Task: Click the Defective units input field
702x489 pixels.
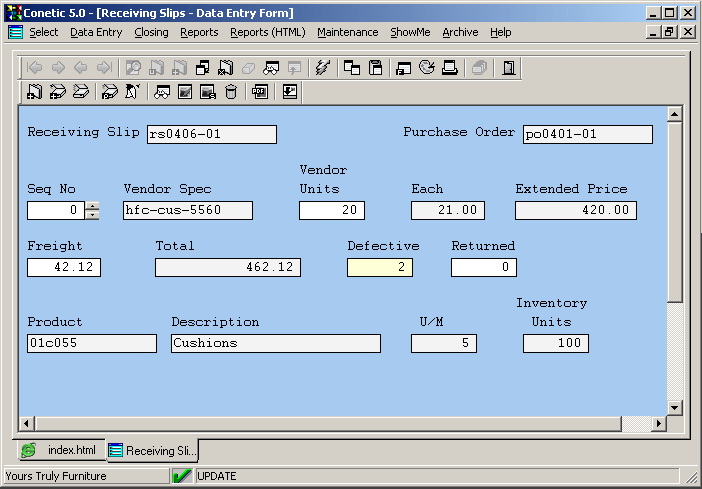Action: (379, 267)
